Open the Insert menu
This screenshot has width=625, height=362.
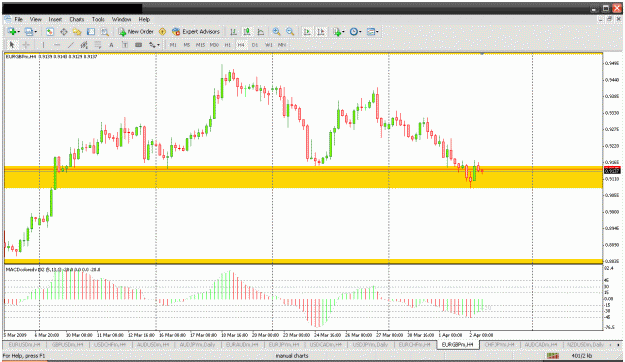coord(55,19)
